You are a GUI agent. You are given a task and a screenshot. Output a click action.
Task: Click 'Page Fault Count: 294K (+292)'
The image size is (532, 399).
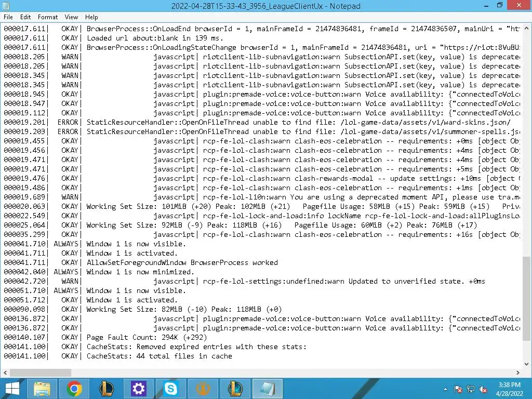147,337
